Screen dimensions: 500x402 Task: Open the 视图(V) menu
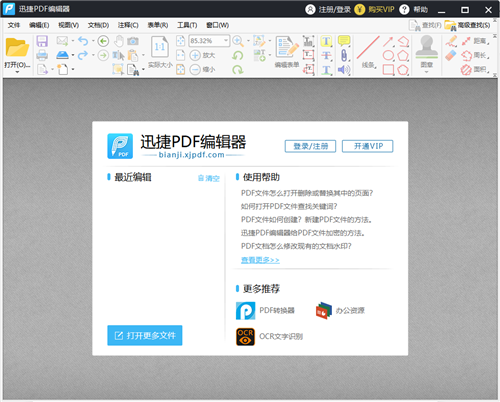tap(68, 25)
